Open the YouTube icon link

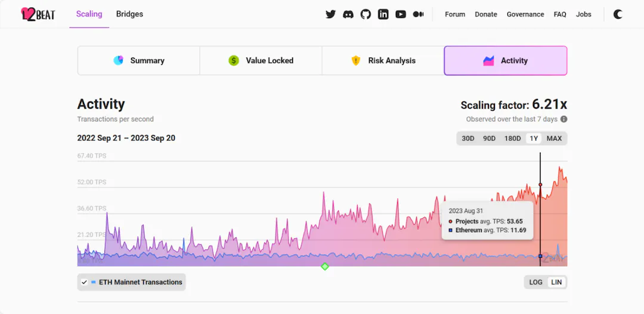click(x=401, y=14)
